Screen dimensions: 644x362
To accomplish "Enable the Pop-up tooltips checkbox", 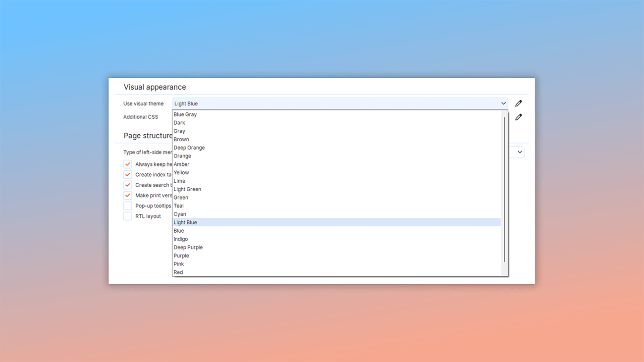I will point(127,206).
